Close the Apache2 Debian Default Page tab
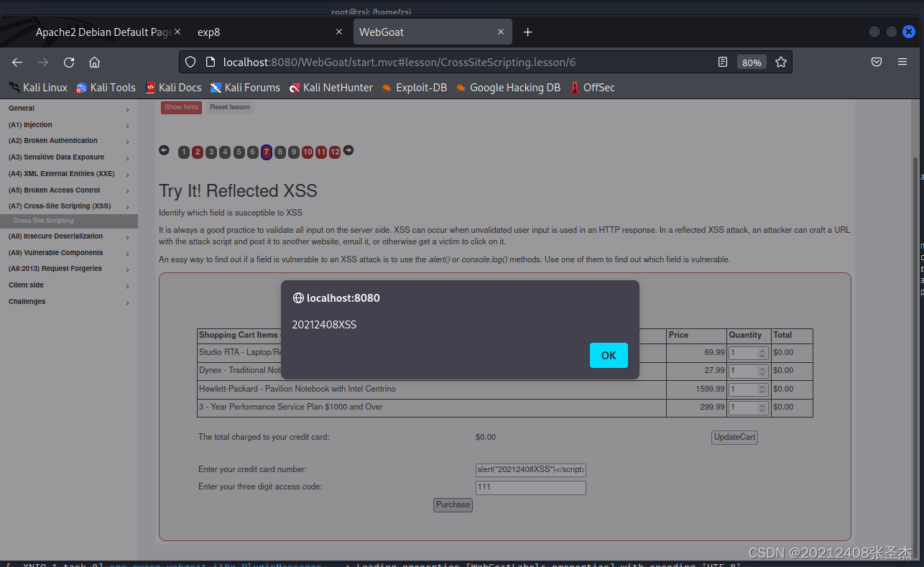Viewport: 924px width, 567px height. click(x=177, y=32)
